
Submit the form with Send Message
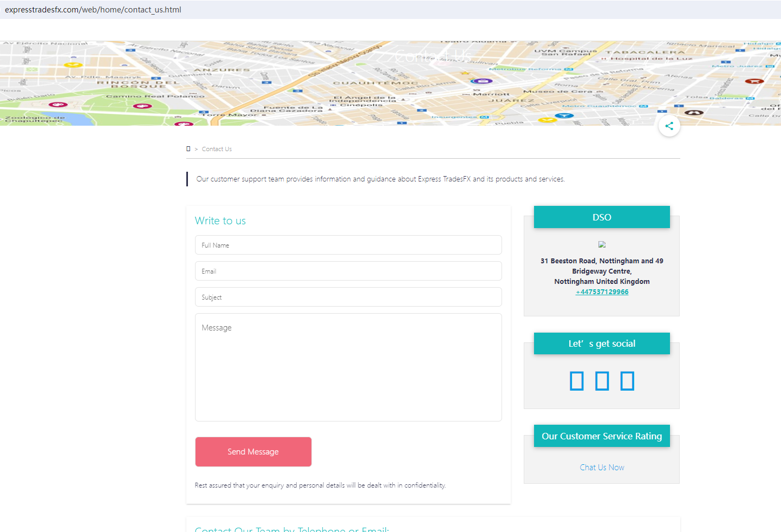(x=253, y=452)
